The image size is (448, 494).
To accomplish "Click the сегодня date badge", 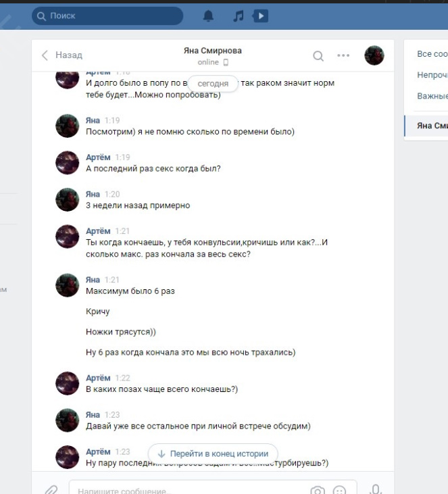I will click(213, 84).
